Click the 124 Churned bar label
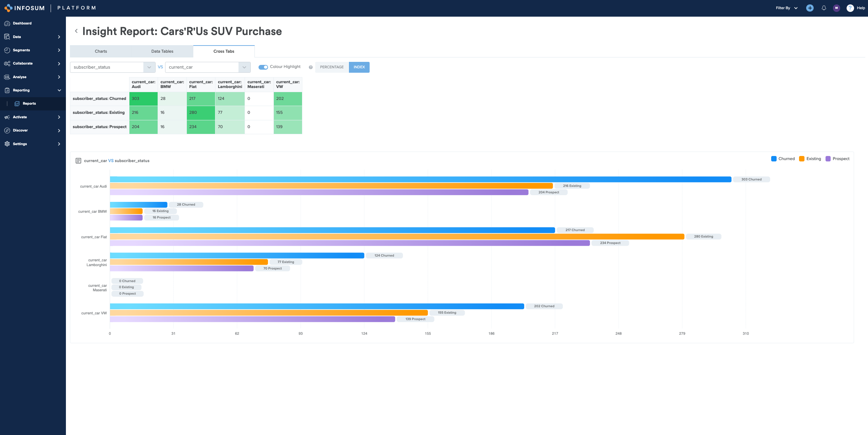 tap(384, 256)
